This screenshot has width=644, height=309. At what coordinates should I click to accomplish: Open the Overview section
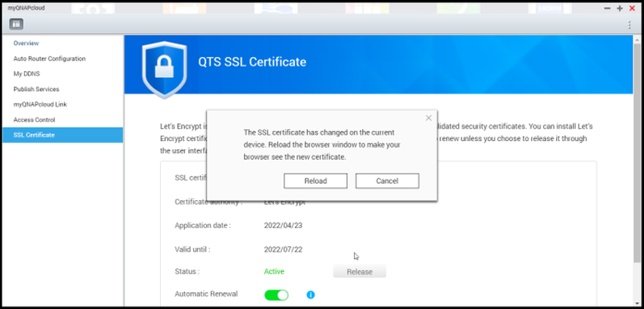26,43
